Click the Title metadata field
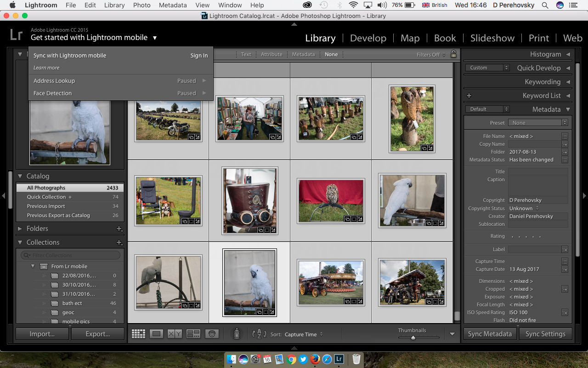Image resolution: width=588 pixels, height=368 pixels. point(538,172)
